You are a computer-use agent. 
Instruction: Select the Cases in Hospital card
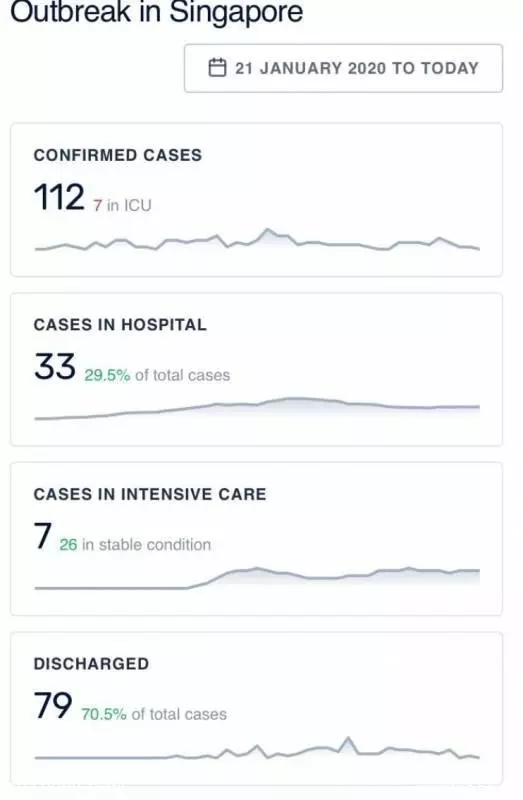(257, 369)
